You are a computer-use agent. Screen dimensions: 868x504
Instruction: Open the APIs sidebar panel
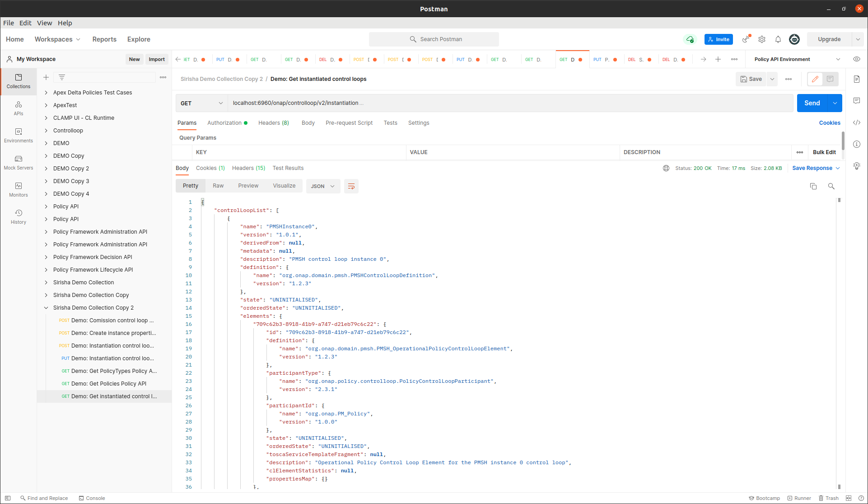[x=19, y=108]
